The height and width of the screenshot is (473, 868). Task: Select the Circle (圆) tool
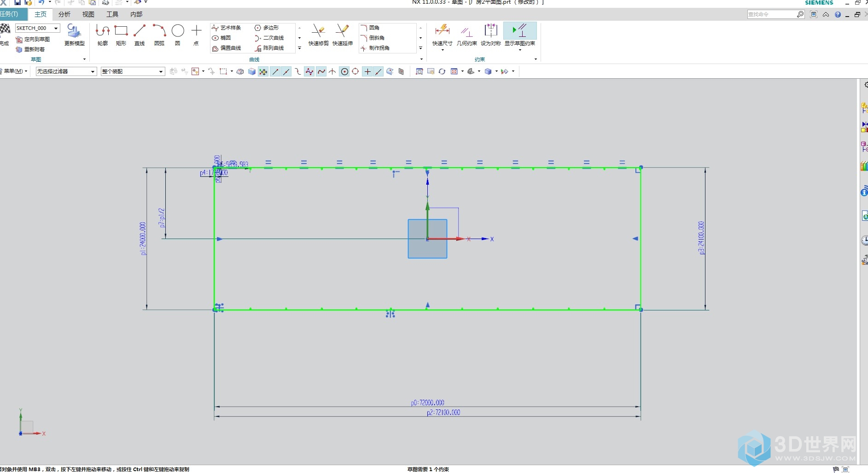[178, 35]
